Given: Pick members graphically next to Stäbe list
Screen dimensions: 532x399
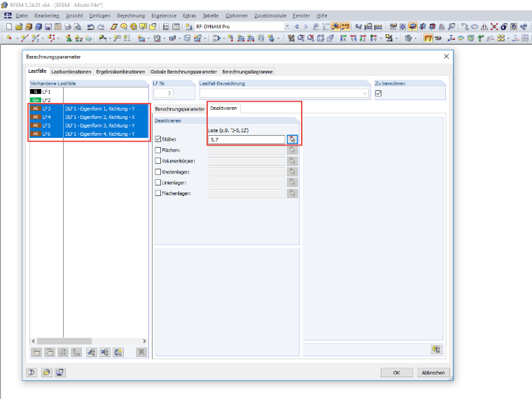Looking at the screenshot, I should pyautogui.click(x=292, y=139).
